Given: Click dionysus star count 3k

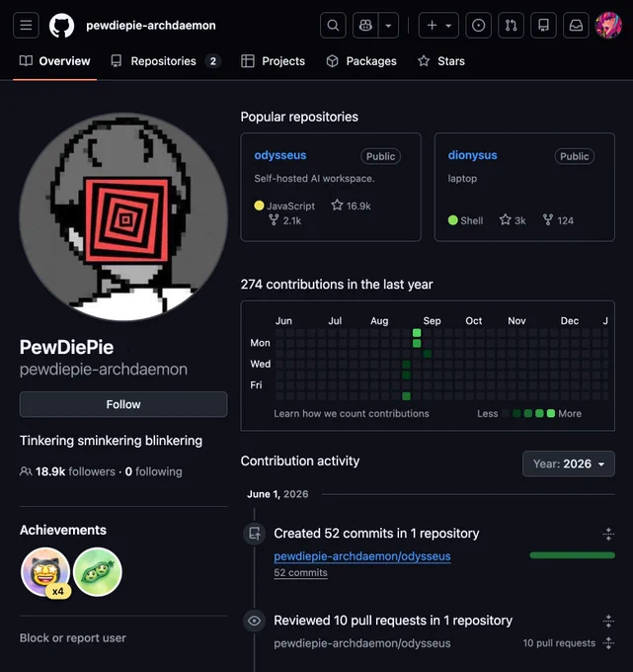Looking at the screenshot, I should (513, 220).
